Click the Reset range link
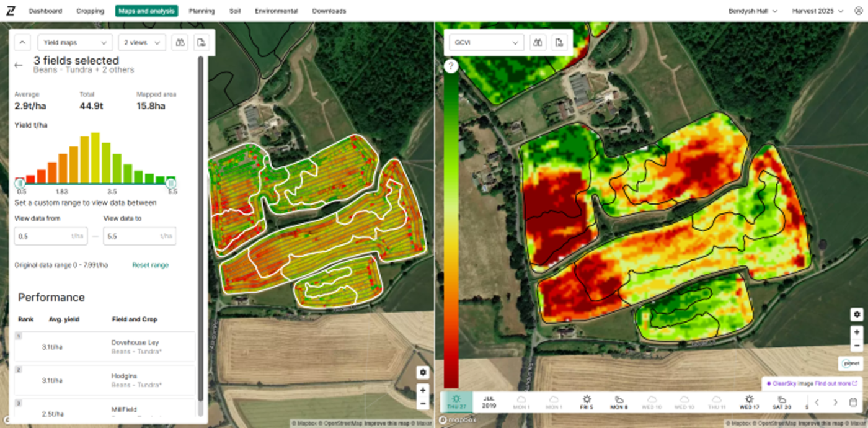The image size is (868, 428). 150,265
